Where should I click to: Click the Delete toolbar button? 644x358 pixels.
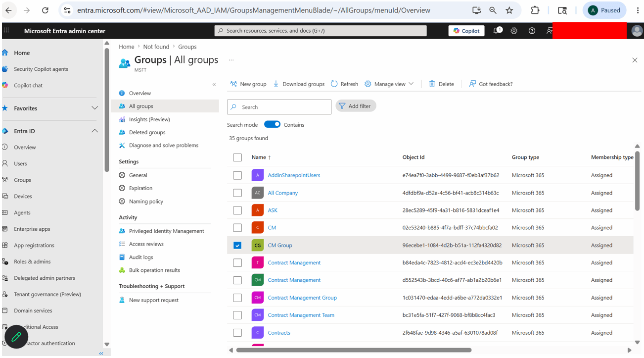pos(441,84)
